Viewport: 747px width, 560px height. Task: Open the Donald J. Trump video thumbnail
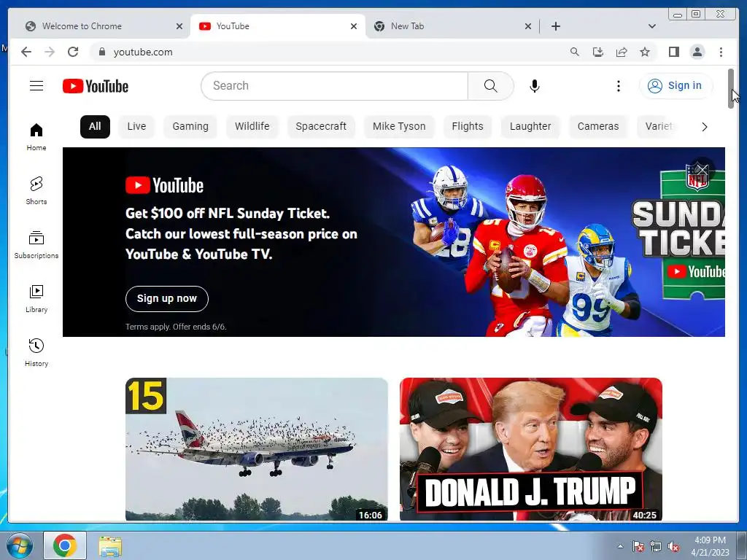point(531,449)
